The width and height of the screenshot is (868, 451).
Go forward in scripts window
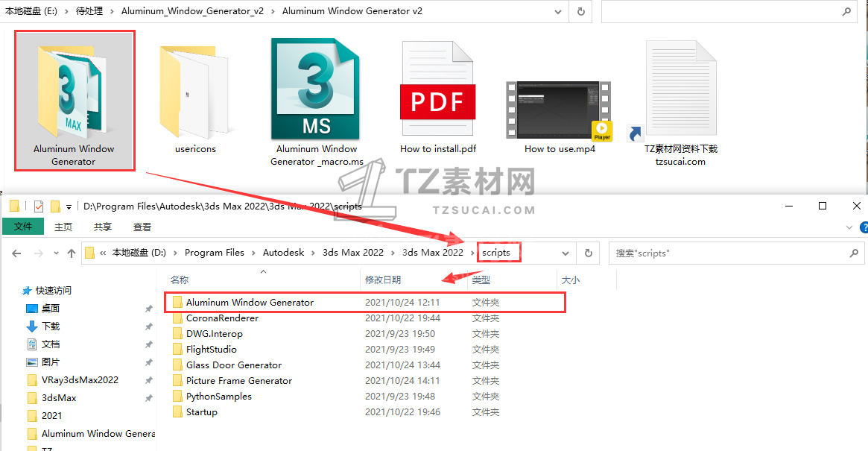(38, 253)
